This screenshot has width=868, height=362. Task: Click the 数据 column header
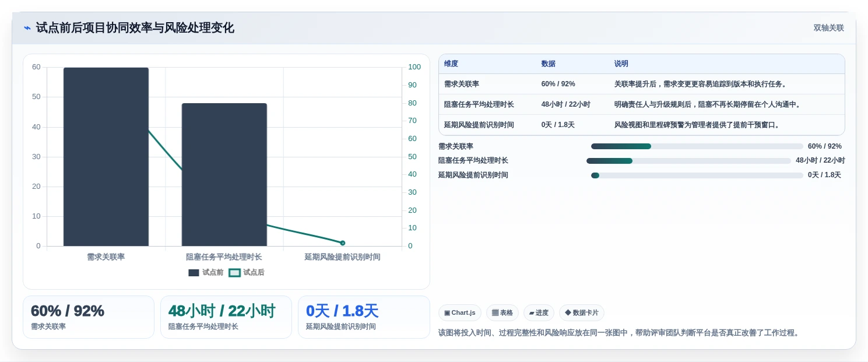549,64
